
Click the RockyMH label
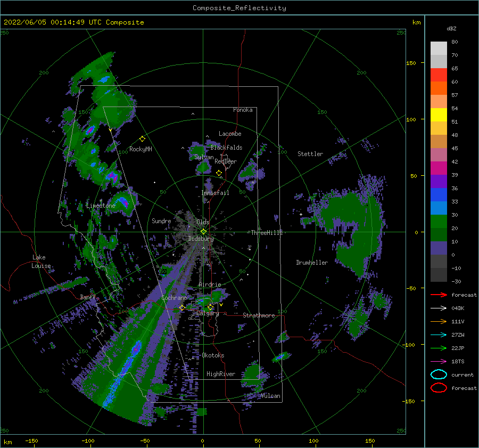click(x=141, y=149)
